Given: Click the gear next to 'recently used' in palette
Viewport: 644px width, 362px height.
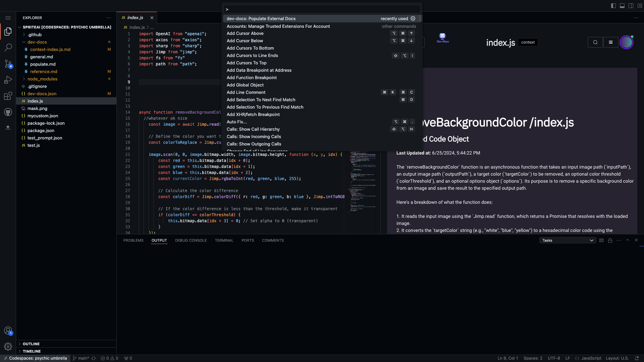Looking at the screenshot, I should coord(413,18).
